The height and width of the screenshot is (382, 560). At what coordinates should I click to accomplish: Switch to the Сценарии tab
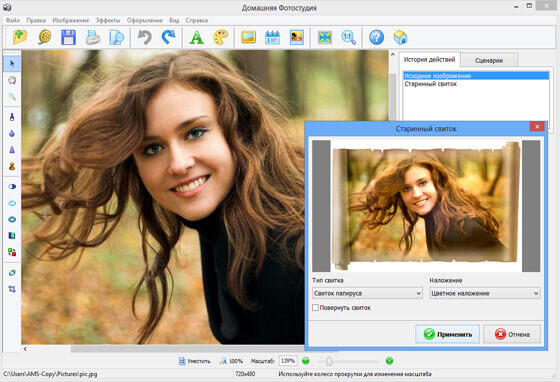click(x=489, y=60)
